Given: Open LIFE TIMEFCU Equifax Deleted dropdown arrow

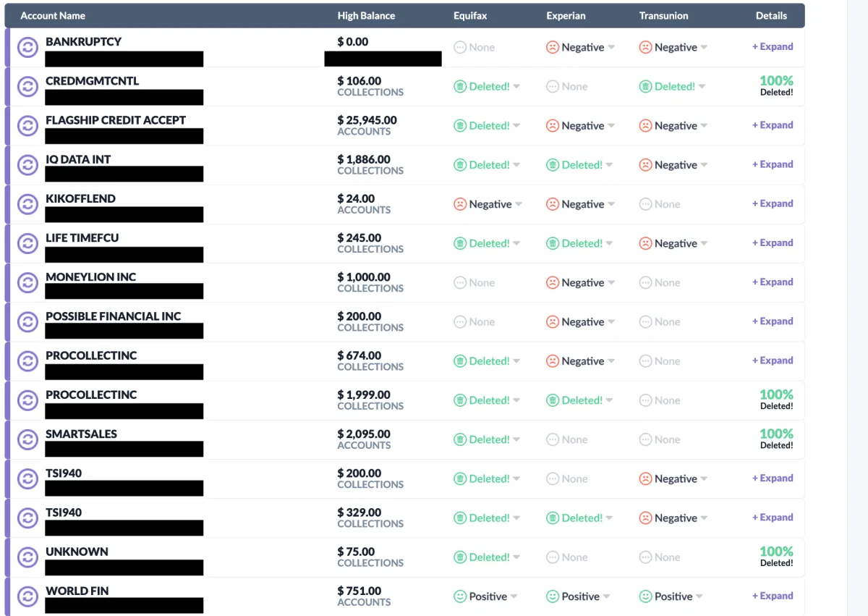Looking at the screenshot, I should click(516, 243).
